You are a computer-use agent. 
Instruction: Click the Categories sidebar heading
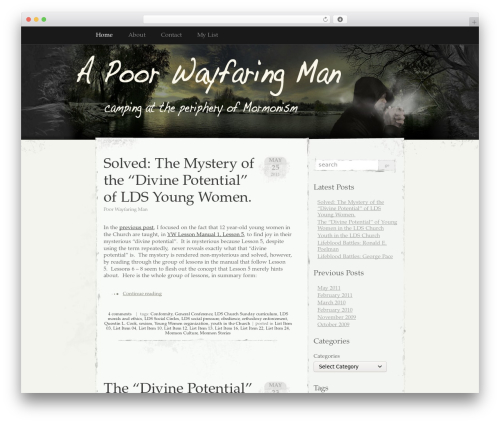pyautogui.click(x=331, y=341)
